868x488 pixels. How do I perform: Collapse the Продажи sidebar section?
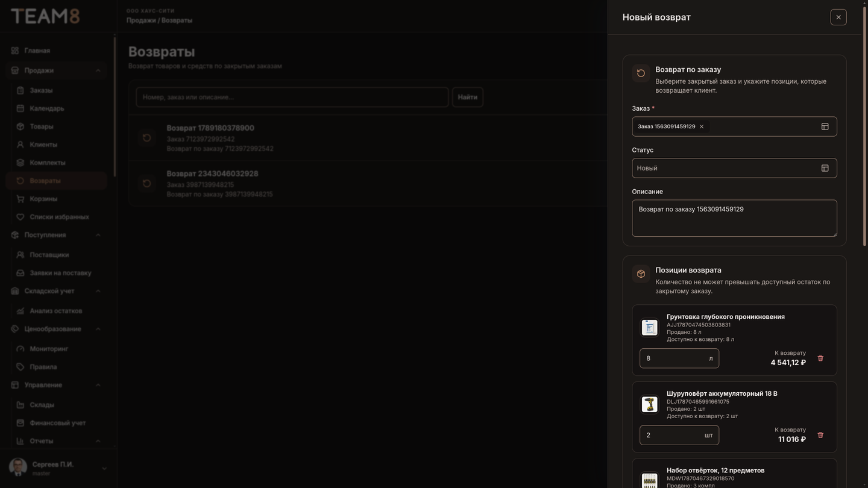(57, 70)
